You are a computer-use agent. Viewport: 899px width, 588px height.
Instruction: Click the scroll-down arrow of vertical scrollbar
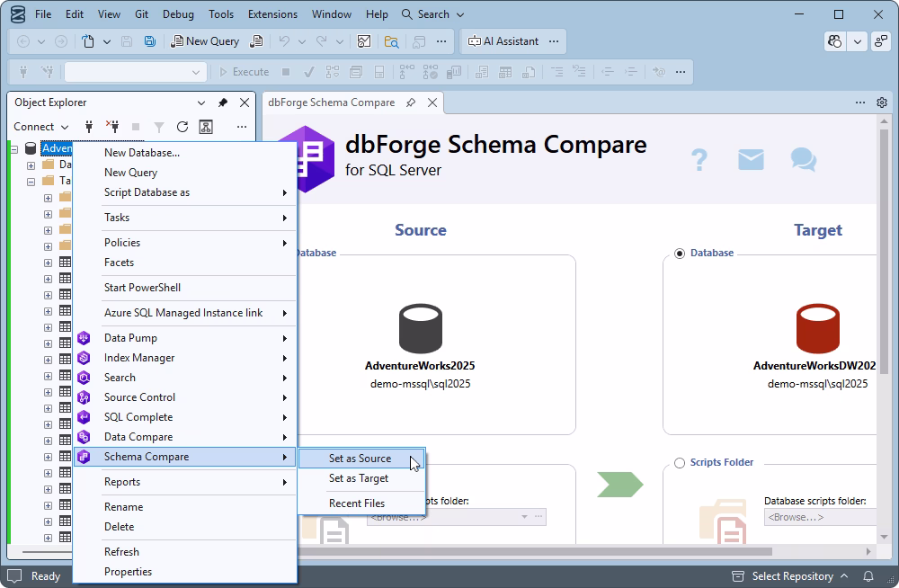(884, 537)
